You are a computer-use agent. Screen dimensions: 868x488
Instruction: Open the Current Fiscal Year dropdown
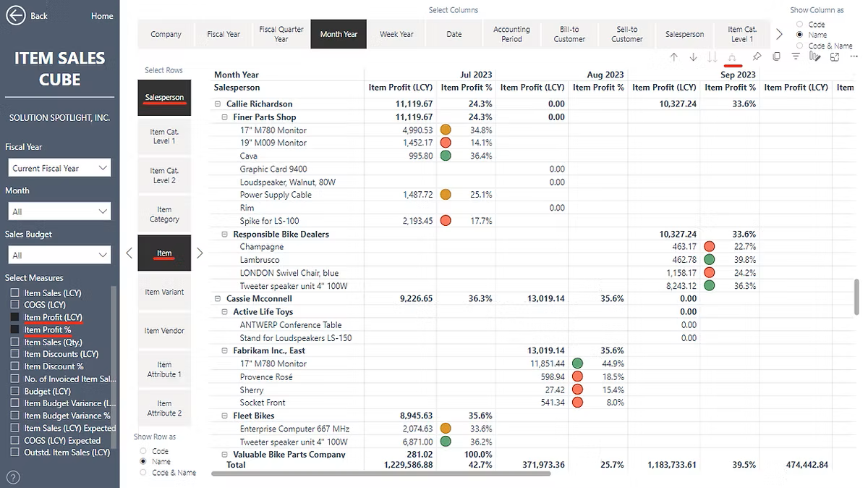pos(59,167)
